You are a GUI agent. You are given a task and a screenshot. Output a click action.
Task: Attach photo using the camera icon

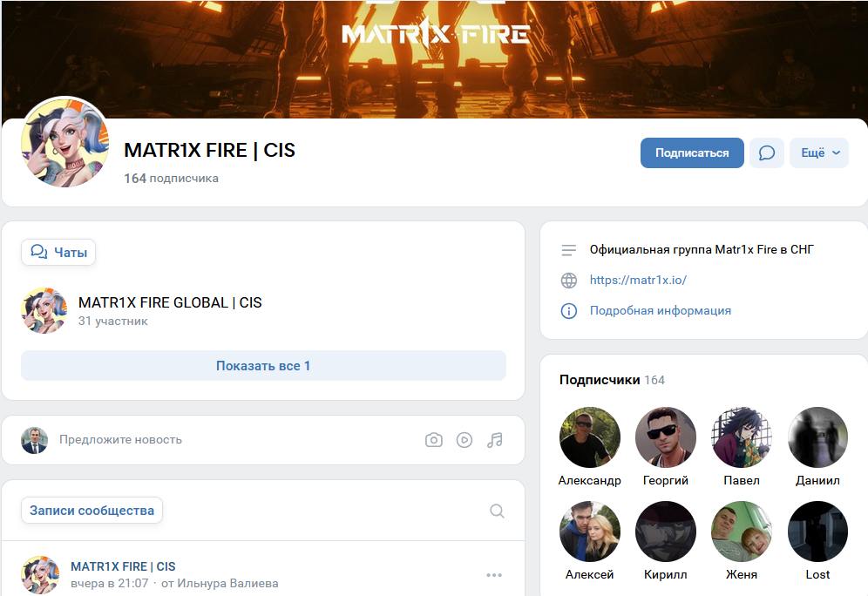coord(434,440)
